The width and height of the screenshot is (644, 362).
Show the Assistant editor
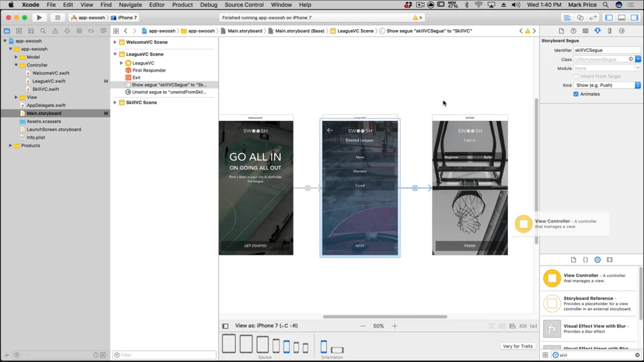[x=580, y=17]
